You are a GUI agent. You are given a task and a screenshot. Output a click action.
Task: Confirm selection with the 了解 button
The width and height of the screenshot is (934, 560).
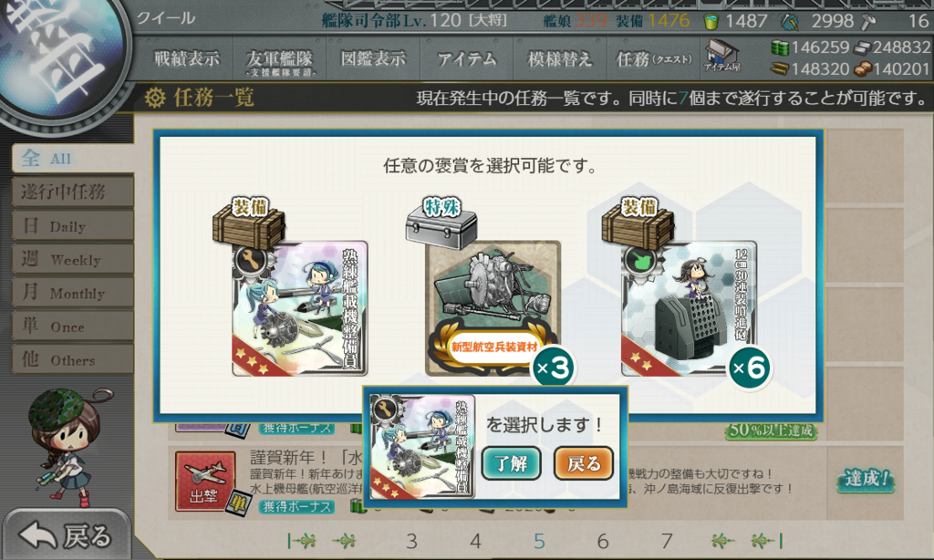511,463
